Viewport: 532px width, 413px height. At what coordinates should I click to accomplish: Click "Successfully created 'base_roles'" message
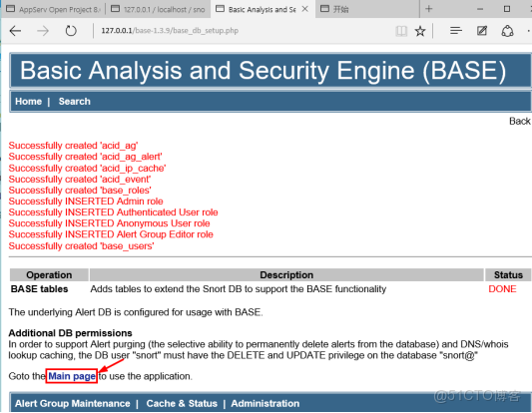coord(80,191)
